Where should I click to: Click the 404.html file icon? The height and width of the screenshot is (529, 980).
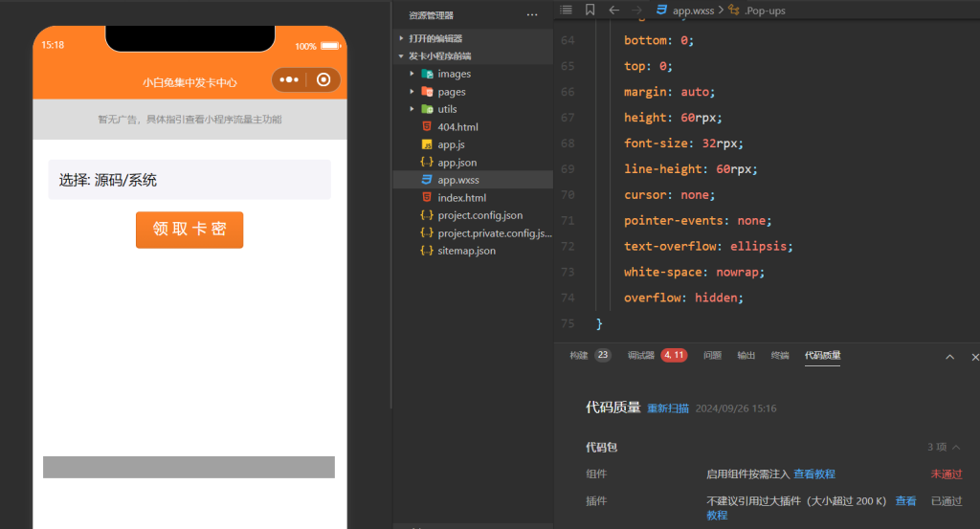pyautogui.click(x=427, y=127)
